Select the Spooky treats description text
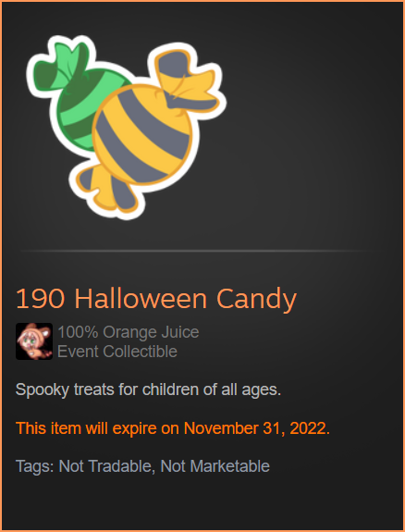 pos(148,390)
